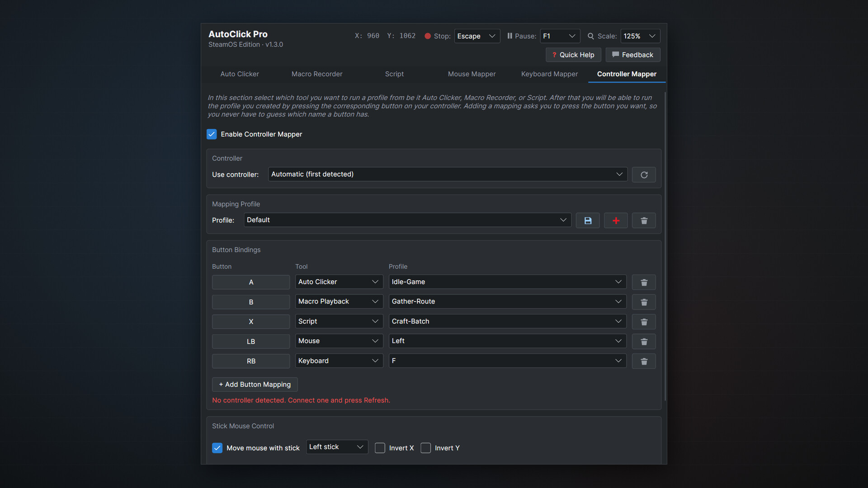The height and width of the screenshot is (488, 868).
Task: Open the Craft-Batch profile dropdown
Action: tap(507, 321)
